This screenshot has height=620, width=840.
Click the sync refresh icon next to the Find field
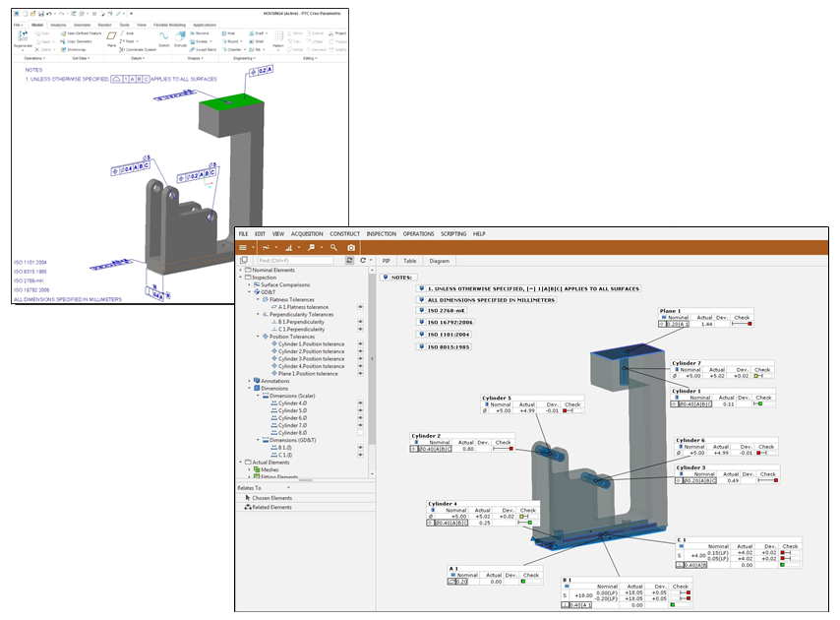click(x=349, y=261)
